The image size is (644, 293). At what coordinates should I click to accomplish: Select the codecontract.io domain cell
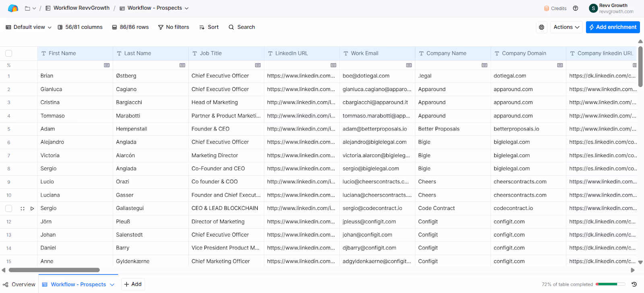528,208
